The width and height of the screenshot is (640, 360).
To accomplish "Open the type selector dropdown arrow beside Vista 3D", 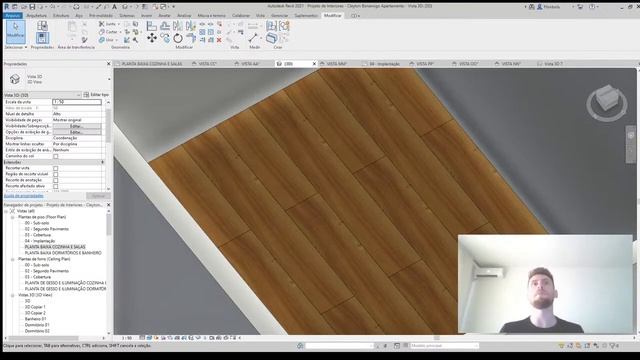I will click(x=109, y=79).
